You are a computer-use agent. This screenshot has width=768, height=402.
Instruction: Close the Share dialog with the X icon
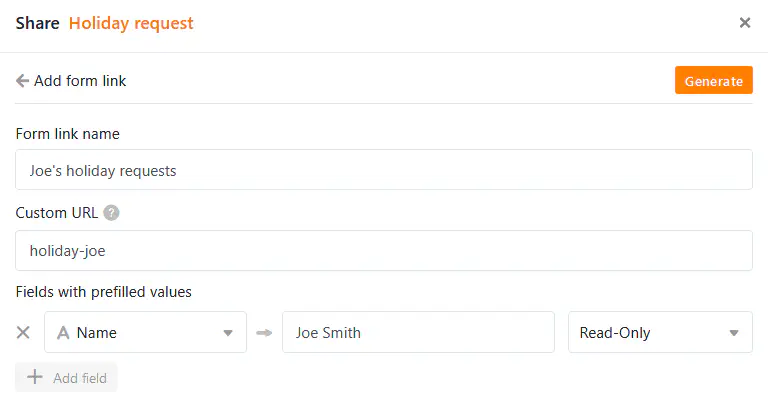(744, 23)
